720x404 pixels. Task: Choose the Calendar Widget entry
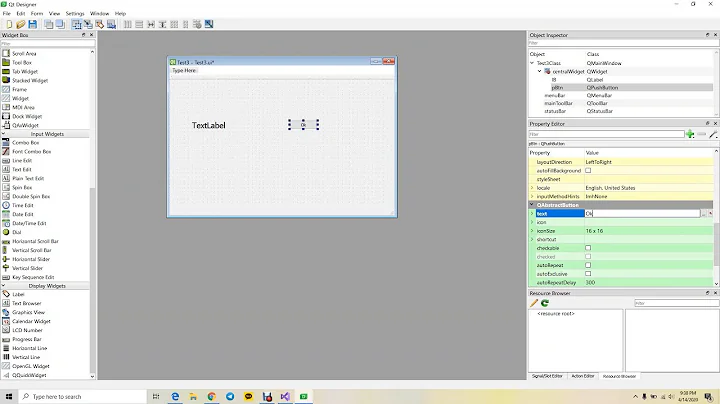pyautogui.click(x=31, y=321)
